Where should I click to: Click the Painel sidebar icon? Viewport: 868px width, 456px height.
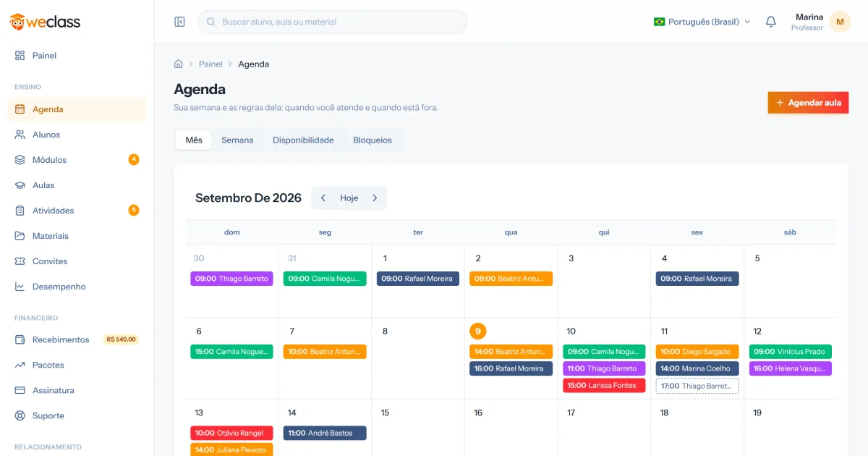click(20, 56)
